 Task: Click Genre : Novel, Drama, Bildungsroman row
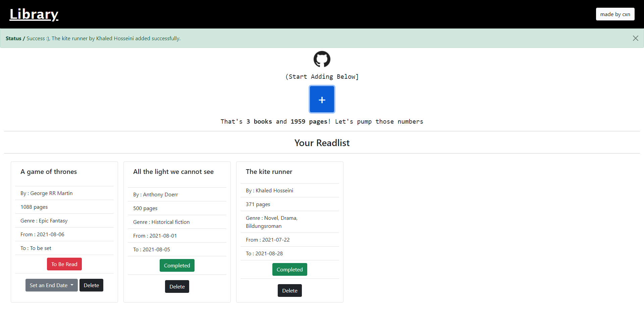pyautogui.click(x=290, y=222)
